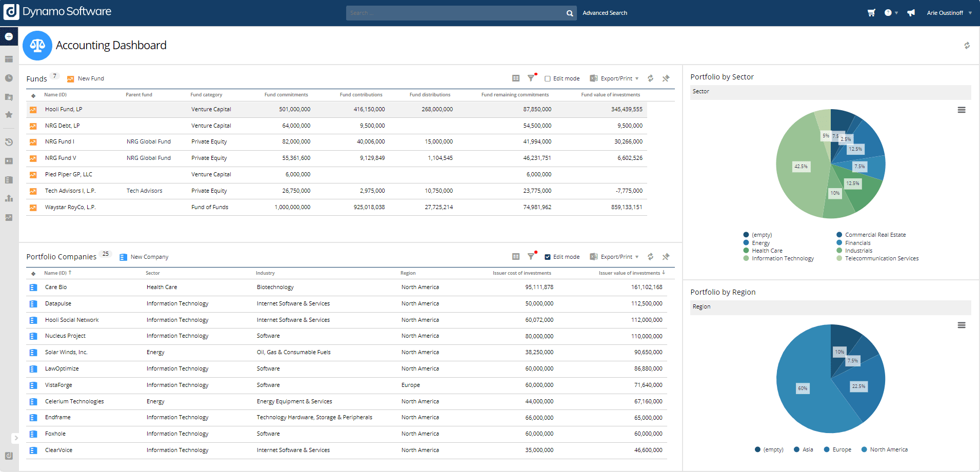Open the Portfolio by Region chart menu
The width and height of the screenshot is (980, 472).
[x=962, y=325]
